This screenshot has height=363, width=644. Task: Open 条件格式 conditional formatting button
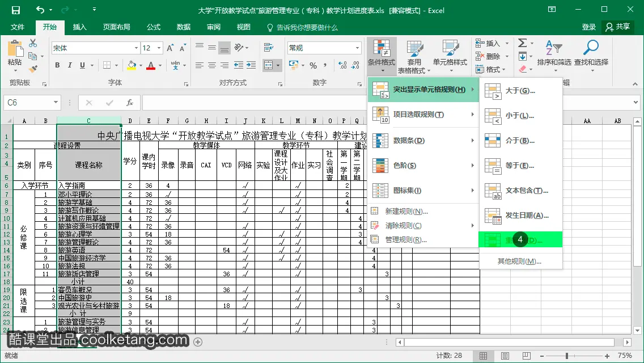click(x=382, y=56)
